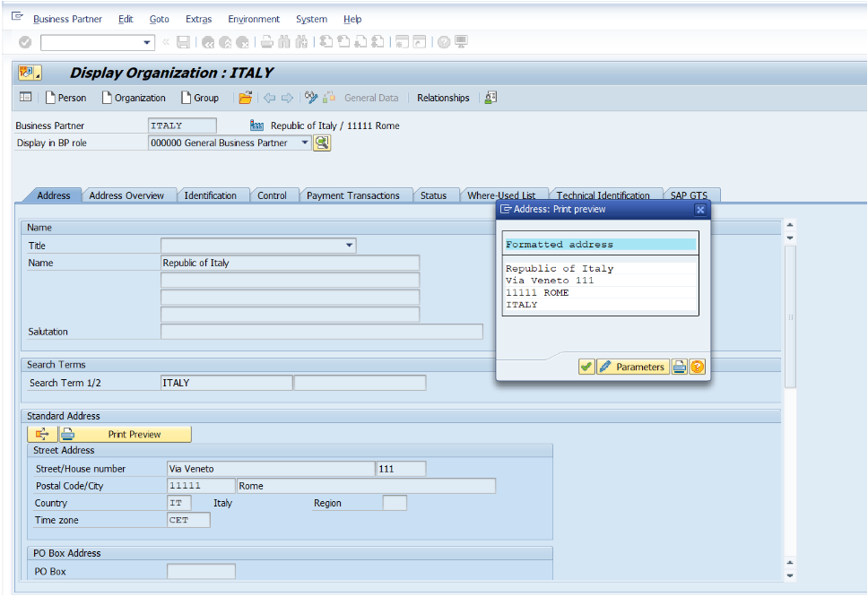Close the Address Print preview dialog
This screenshot has width=868, height=597.
point(700,210)
